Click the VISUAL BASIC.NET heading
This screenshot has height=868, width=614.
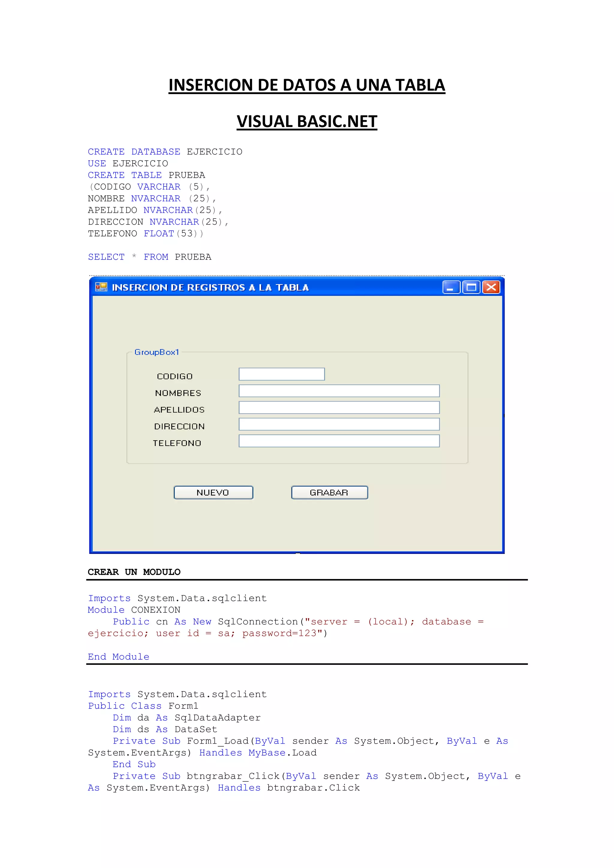pyautogui.click(x=307, y=121)
